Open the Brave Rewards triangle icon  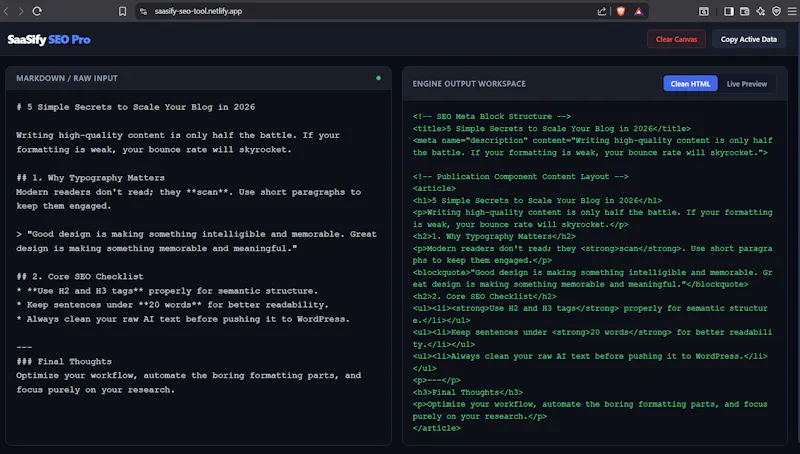click(x=639, y=11)
